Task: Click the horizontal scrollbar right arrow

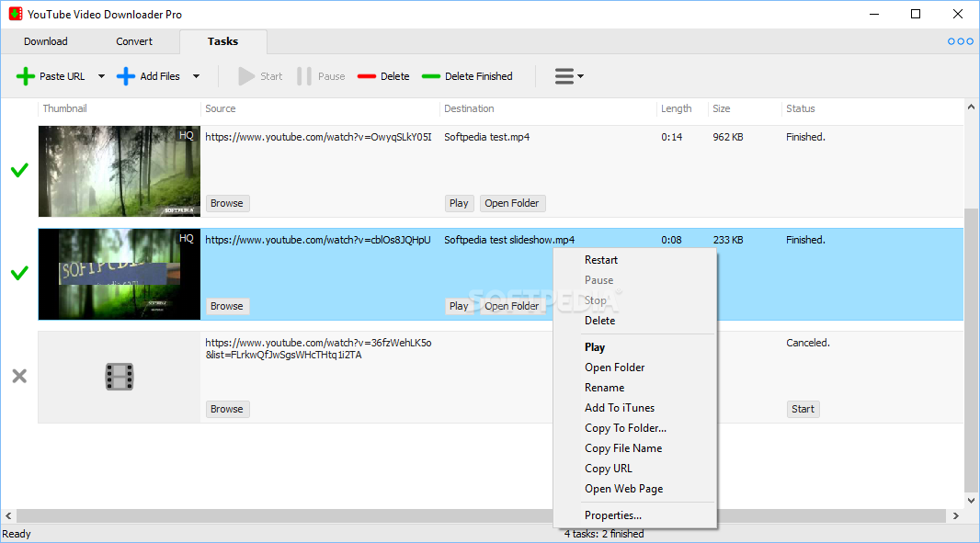Action: [955, 516]
